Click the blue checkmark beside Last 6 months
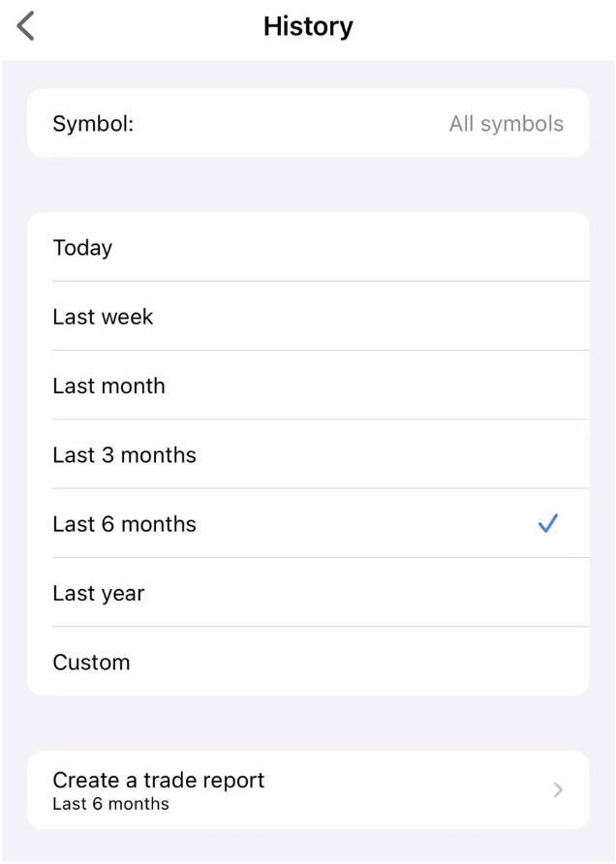616x864 pixels. (x=547, y=524)
